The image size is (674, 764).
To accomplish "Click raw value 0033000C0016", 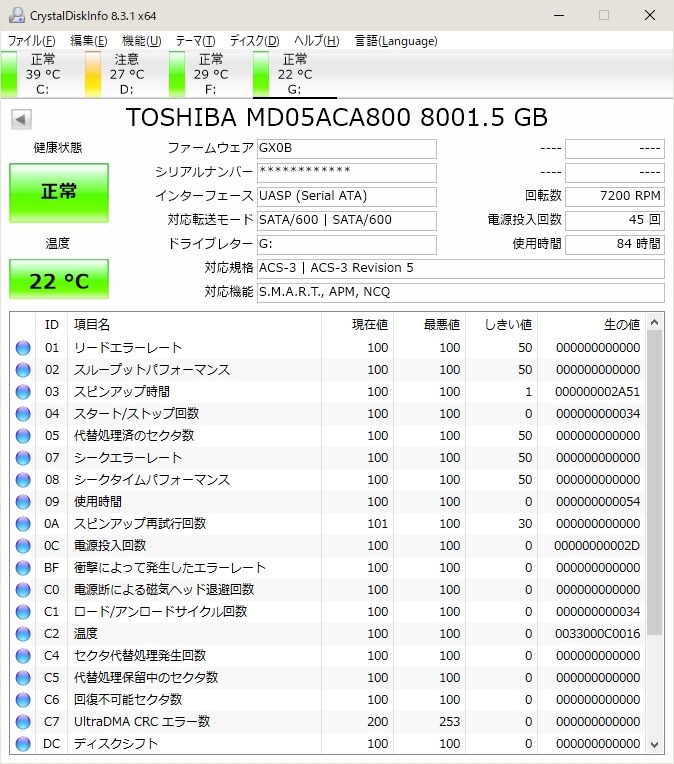I will pyautogui.click(x=597, y=634).
